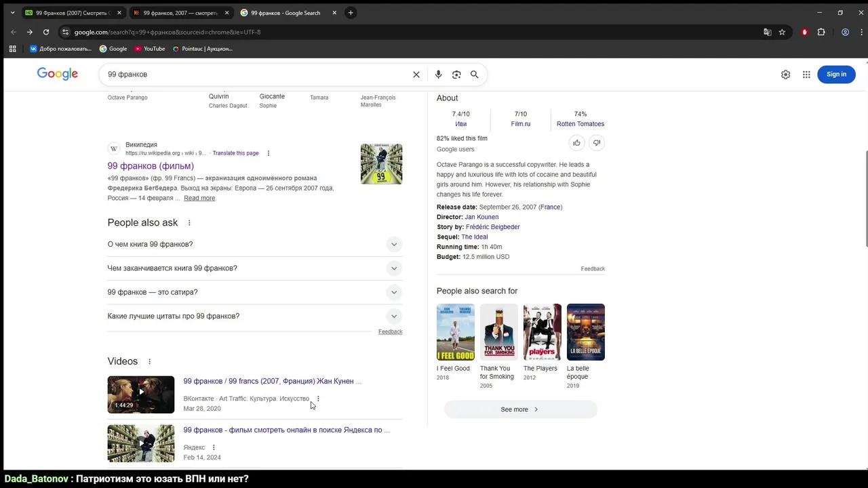Open The Players movie poster

click(542, 332)
